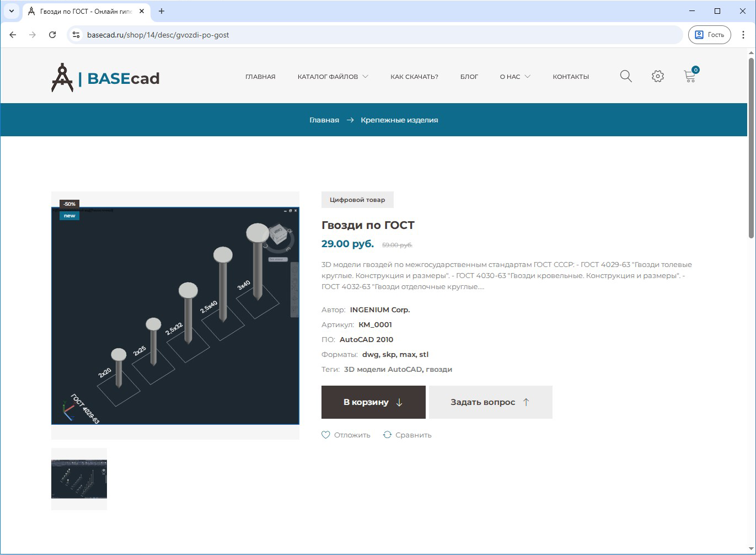Go to the Блог menu item
This screenshot has width=756, height=555.
click(469, 77)
